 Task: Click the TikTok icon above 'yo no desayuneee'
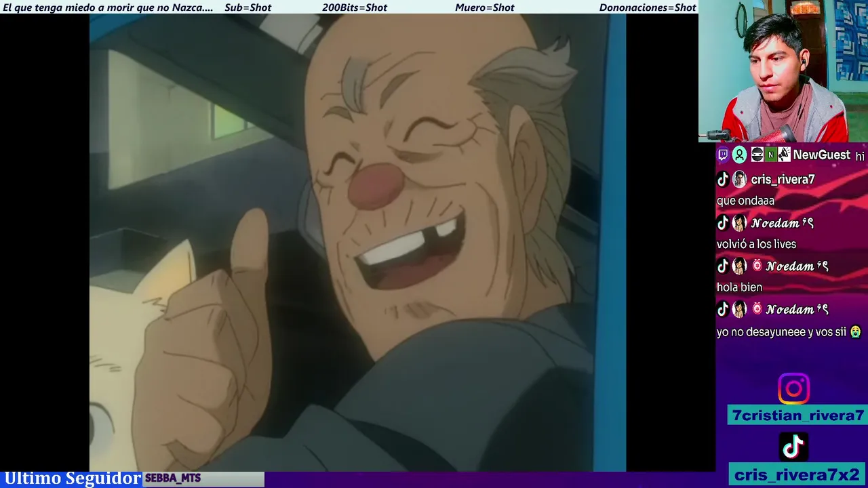click(x=723, y=310)
